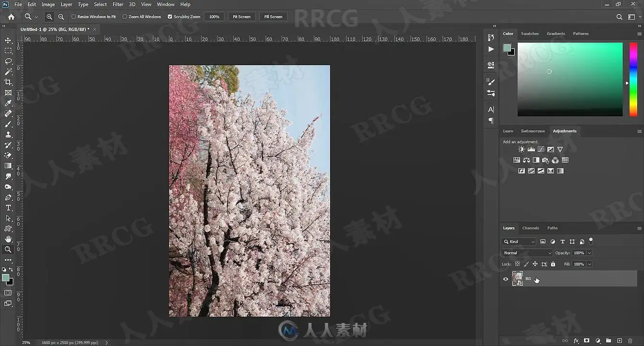The image size is (644, 346).
Task: Toggle lock position
Action: 535,264
